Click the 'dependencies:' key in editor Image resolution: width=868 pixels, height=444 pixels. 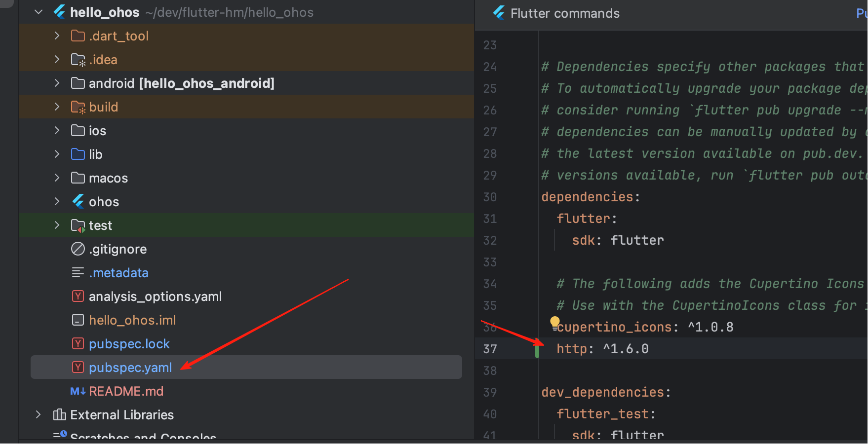click(591, 197)
